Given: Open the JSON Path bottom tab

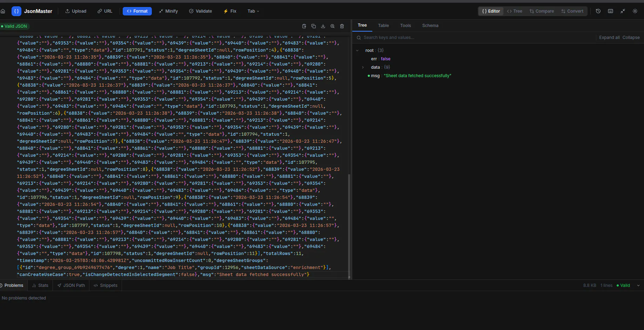Looking at the screenshot, I should (x=71, y=285).
